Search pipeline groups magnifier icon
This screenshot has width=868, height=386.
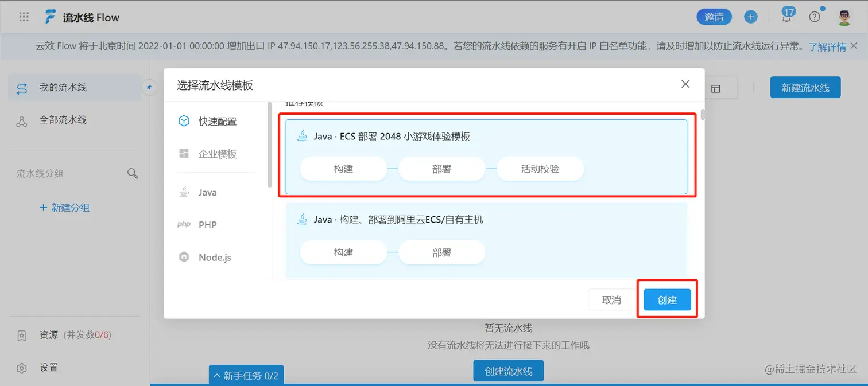coord(133,173)
